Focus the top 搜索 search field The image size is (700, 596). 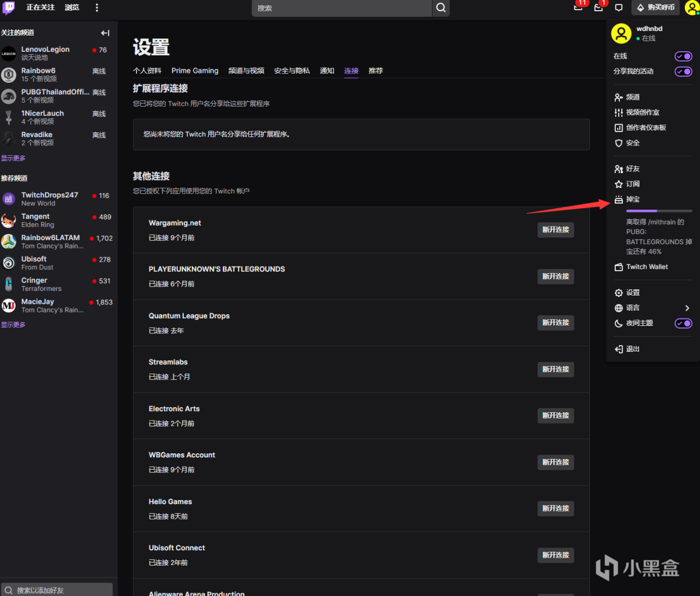(x=342, y=8)
